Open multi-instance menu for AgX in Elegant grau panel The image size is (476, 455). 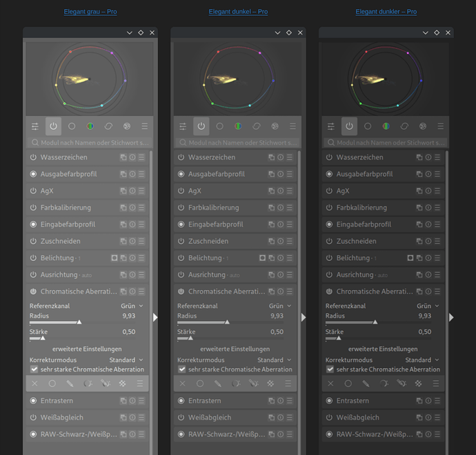(x=123, y=191)
